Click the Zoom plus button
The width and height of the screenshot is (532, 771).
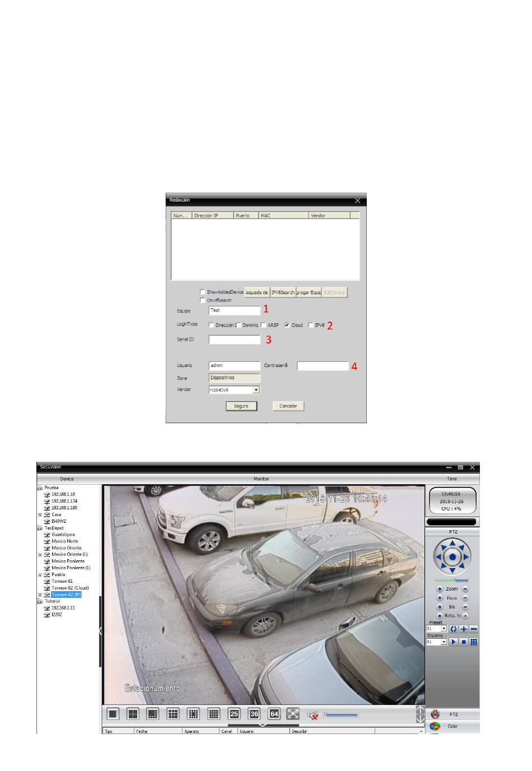[440, 589]
